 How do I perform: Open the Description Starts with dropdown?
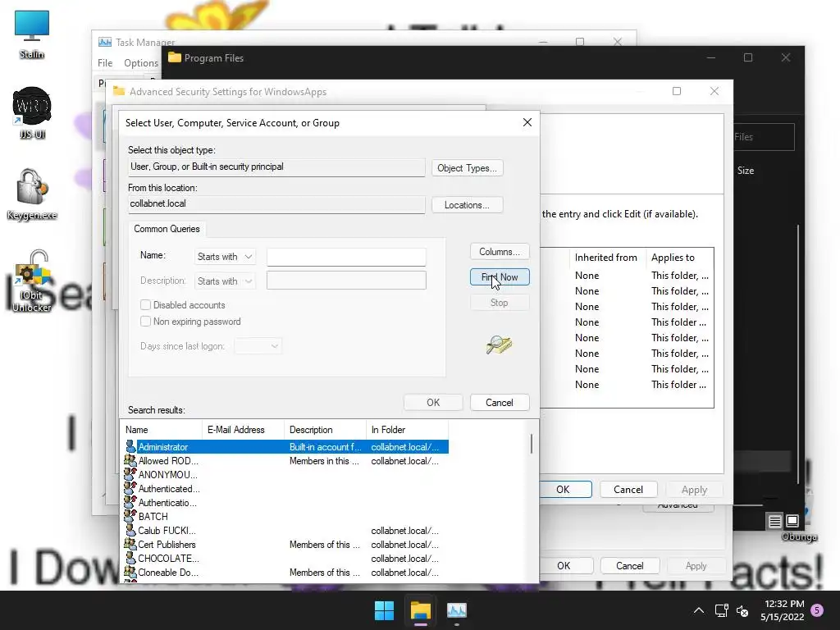[x=225, y=281]
